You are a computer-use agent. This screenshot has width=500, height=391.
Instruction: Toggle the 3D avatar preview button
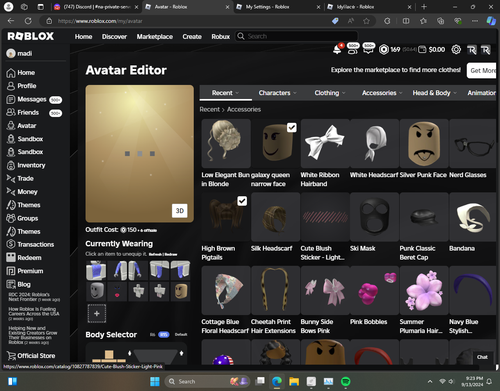point(180,211)
